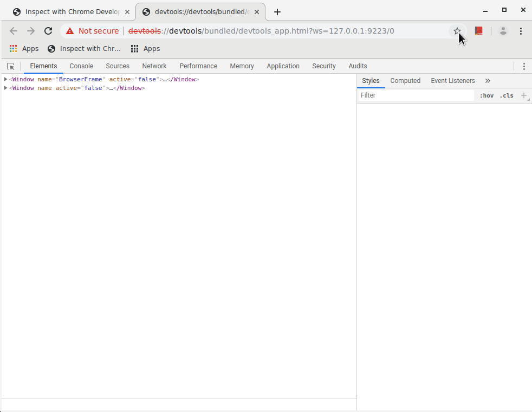
Task: Toggle the :hov element state panel
Action: [486, 95]
